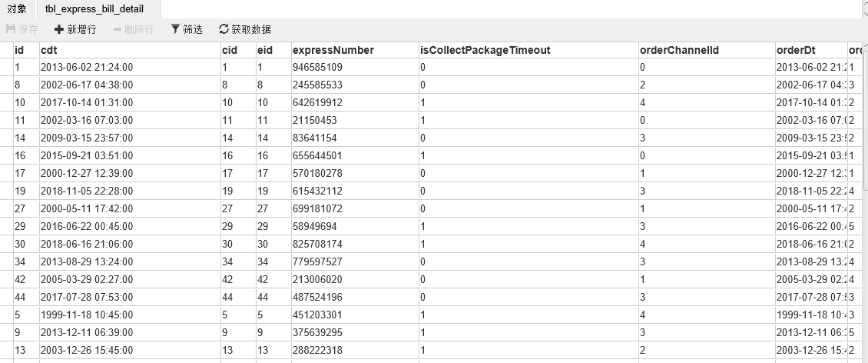Click the orderDt column header

[x=811, y=50]
